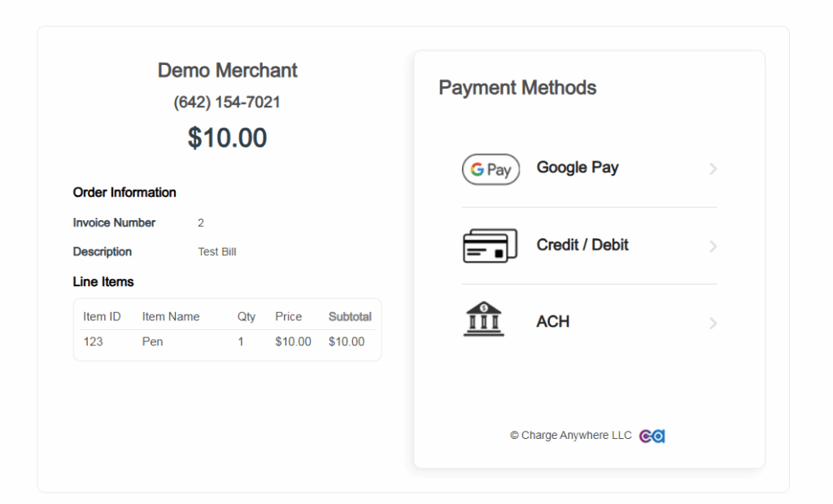The height and width of the screenshot is (504, 833).
Task: Expand the Google Pay chevron arrow
Action: pyautogui.click(x=713, y=169)
